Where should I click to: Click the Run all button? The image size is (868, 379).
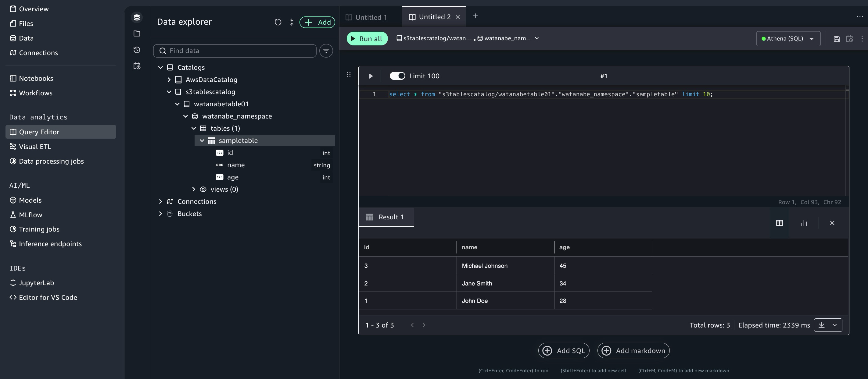coord(367,39)
